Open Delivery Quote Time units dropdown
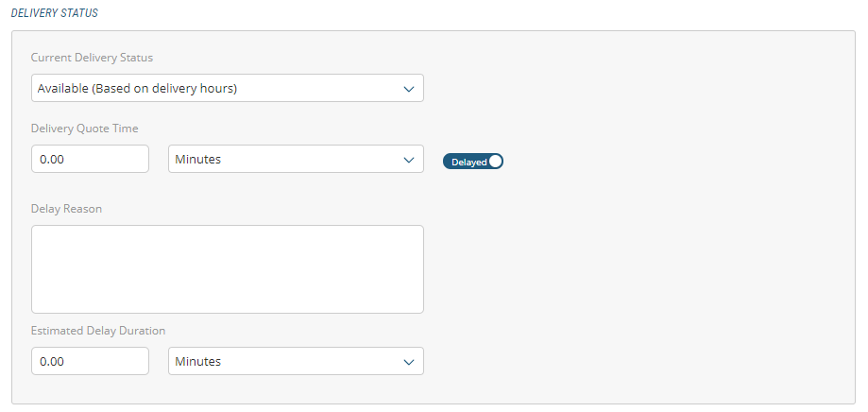Screen dimensions: 868x412 click(295, 159)
